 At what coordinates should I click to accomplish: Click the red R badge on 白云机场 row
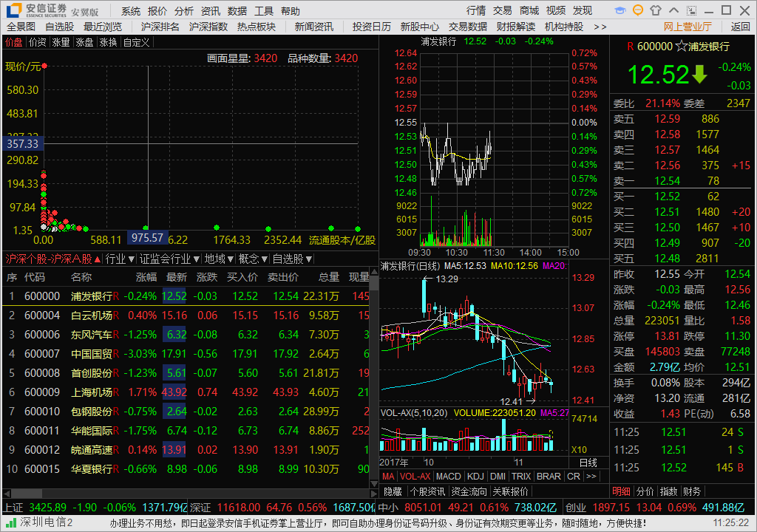(x=116, y=316)
